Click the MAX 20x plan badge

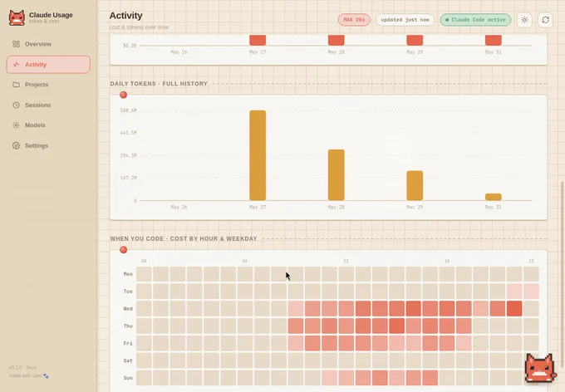[x=354, y=20]
